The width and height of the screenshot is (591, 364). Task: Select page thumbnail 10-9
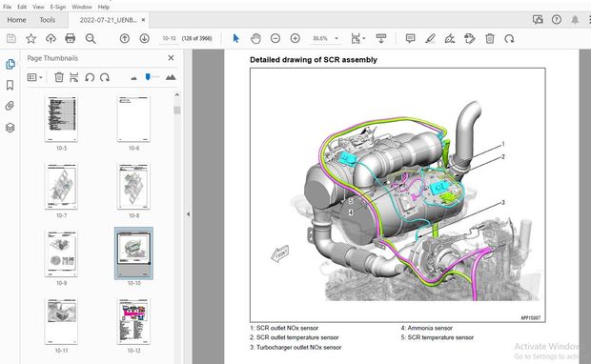(61, 253)
